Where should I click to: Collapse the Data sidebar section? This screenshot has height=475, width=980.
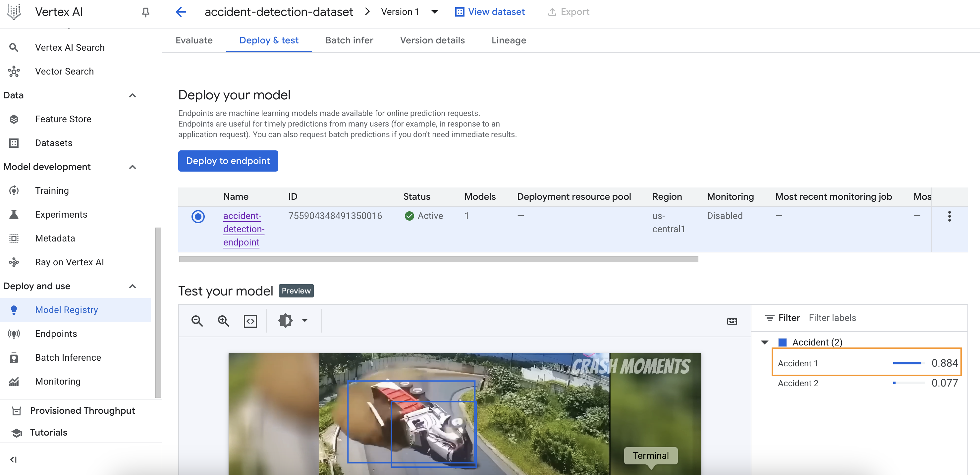click(133, 95)
